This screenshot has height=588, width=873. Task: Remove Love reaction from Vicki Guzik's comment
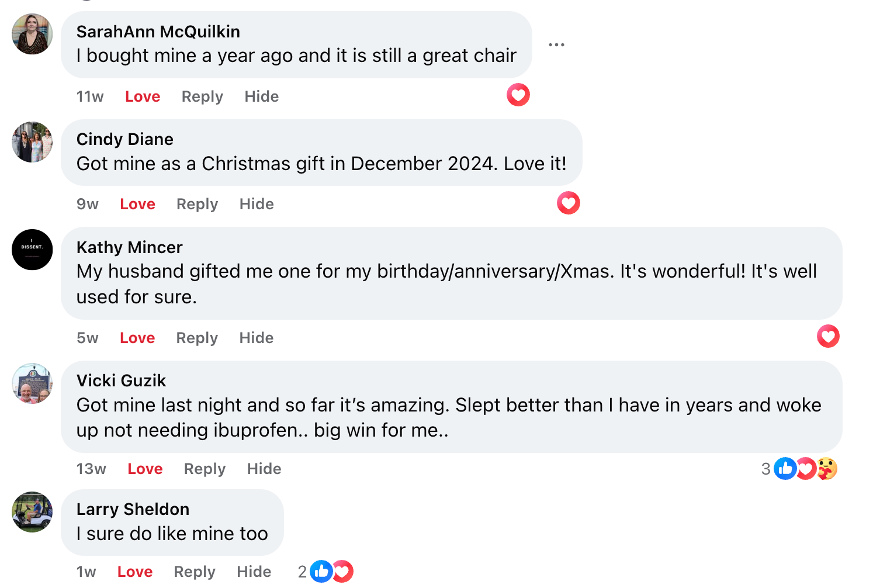point(145,469)
